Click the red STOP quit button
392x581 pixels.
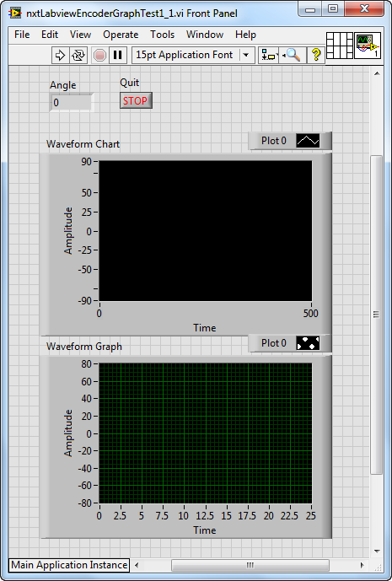tap(136, 100)
